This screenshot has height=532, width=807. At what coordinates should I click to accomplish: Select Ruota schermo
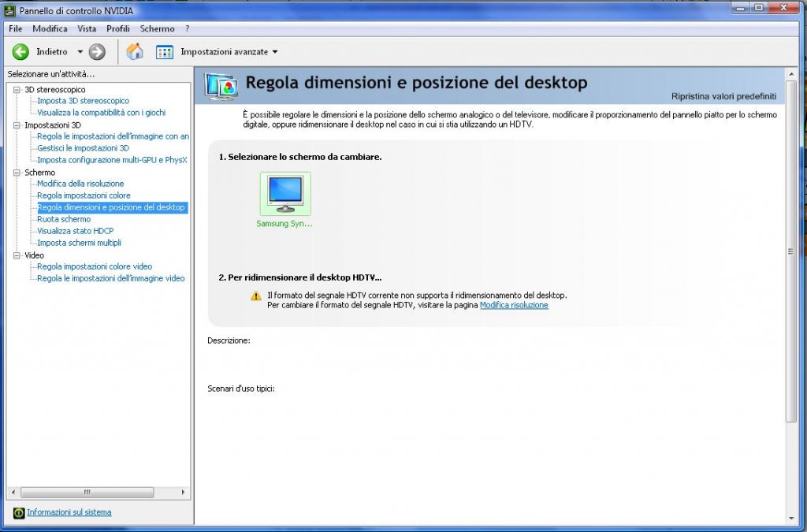coord(64,219)
